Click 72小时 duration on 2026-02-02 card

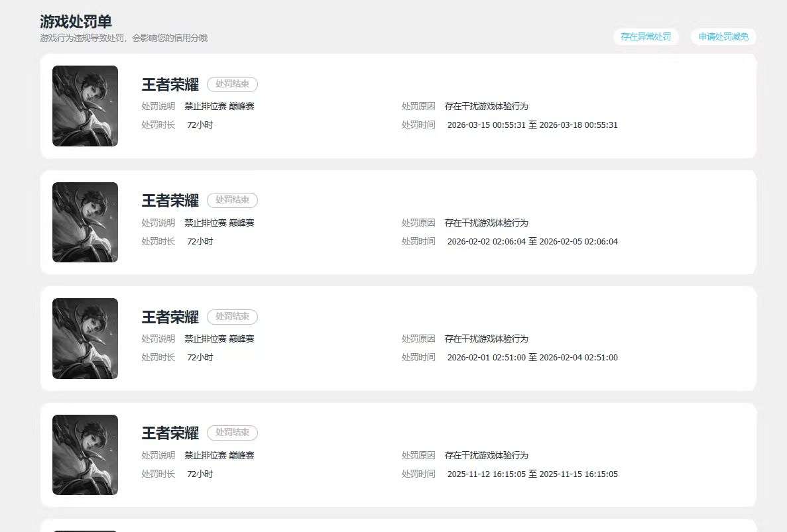tap(200, 241)
